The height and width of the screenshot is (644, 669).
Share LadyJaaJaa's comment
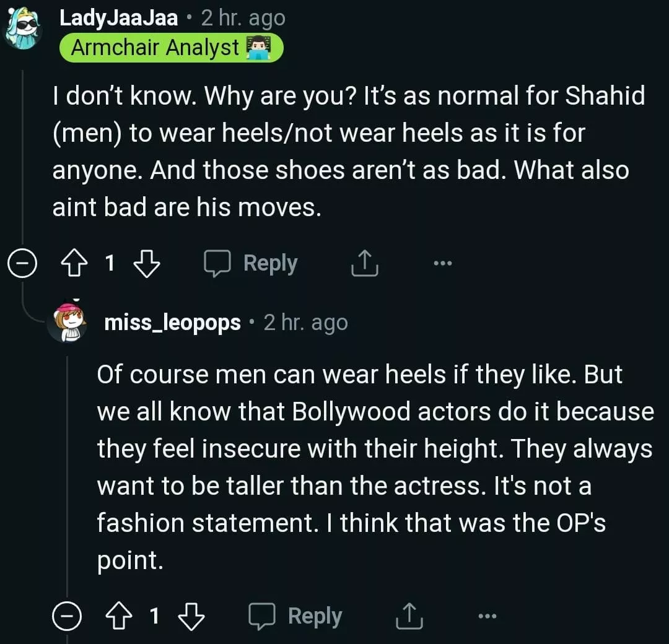pyautogui.click(x=364, y=264)
